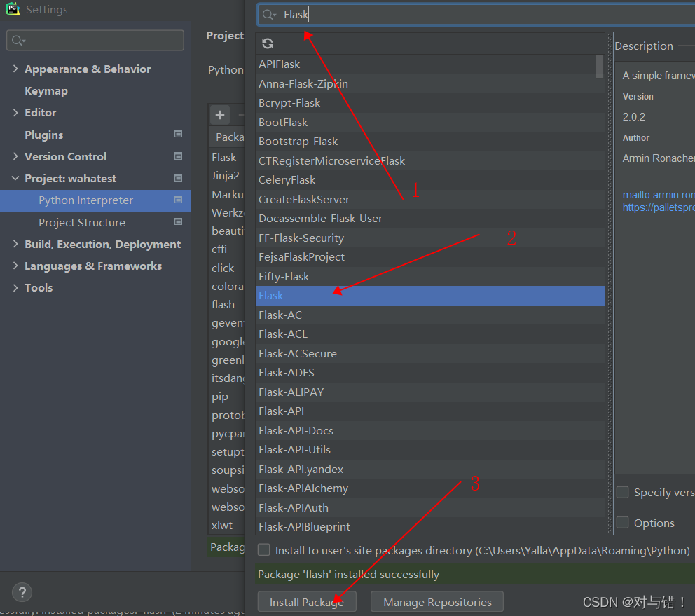
Task: Select Bootstrap-Flask package
Action: (430, 142)
